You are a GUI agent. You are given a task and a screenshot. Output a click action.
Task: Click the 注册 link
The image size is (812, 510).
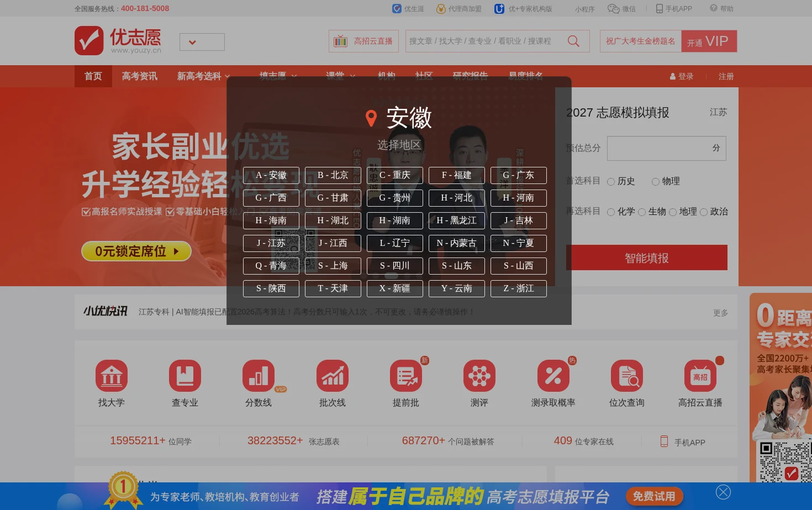click(726, 77)
